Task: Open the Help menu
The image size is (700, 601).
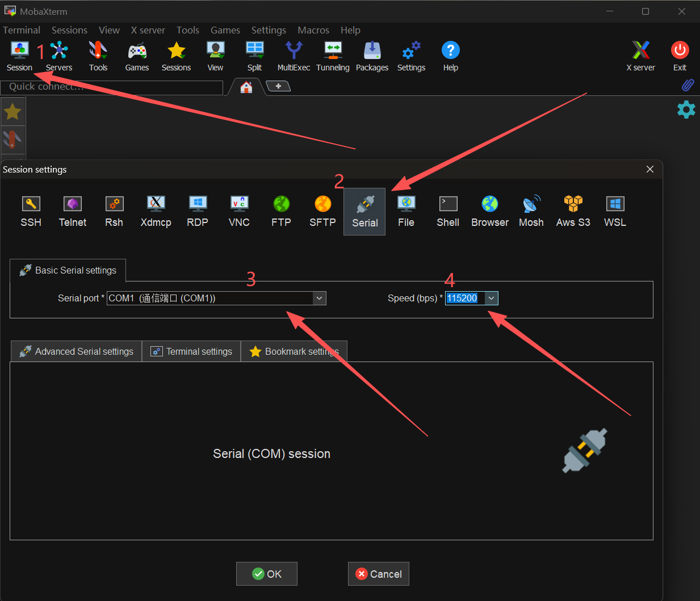Action: 350,30
